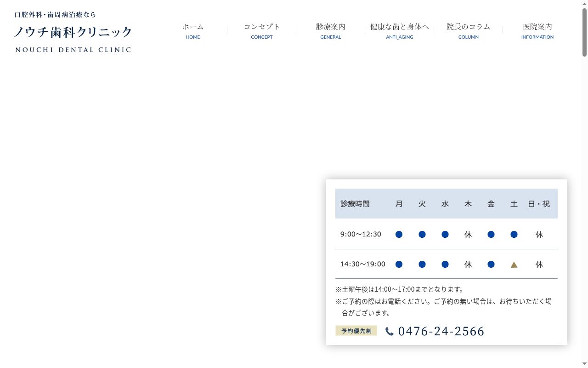Click the 診療時間 table header
588x368 pixels.
pos(355,204)
